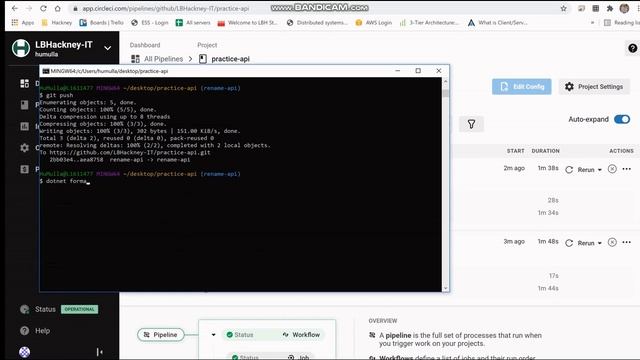Viewport: 640px width, 360px height.
Task: Click the START column header
Action: pyautogui.click(x=516, y=151)
